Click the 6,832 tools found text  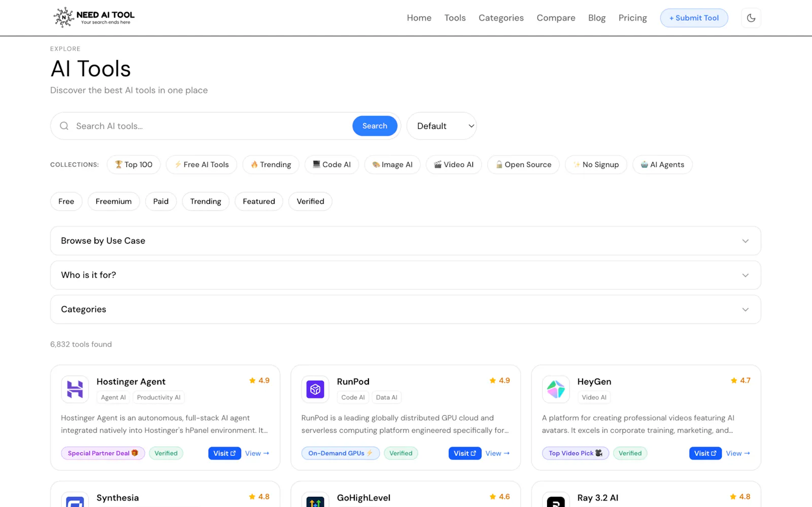[81, 344]
